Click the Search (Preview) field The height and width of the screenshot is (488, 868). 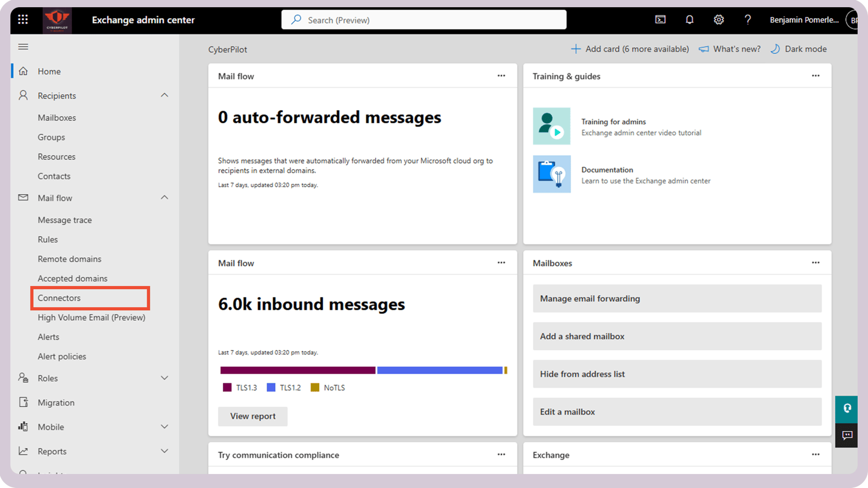424,20
